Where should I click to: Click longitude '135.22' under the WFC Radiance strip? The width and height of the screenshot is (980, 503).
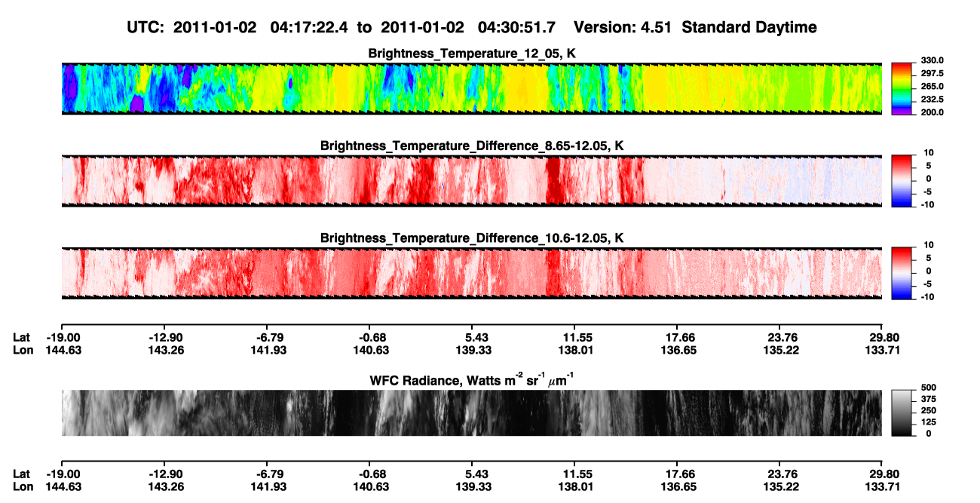[781, 486]
